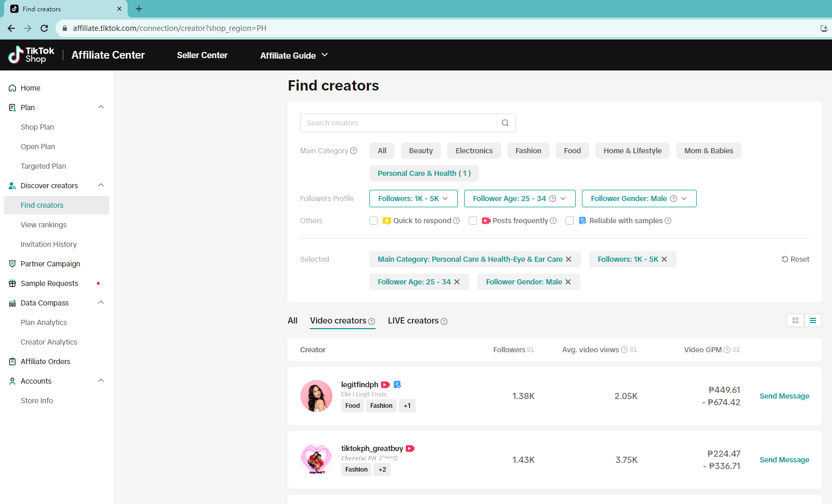Sort by Video GPM icon
The image size is (832, 504).
coord(736,350)
